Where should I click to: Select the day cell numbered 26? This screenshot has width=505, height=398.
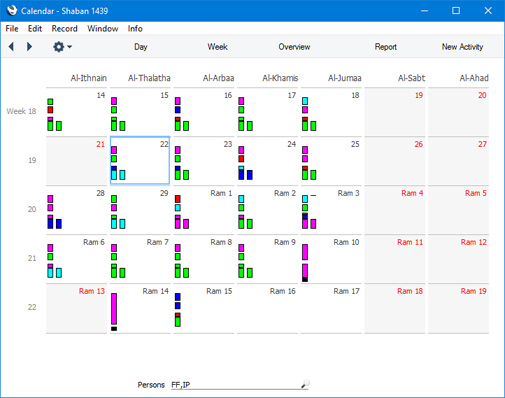(395, 160)
